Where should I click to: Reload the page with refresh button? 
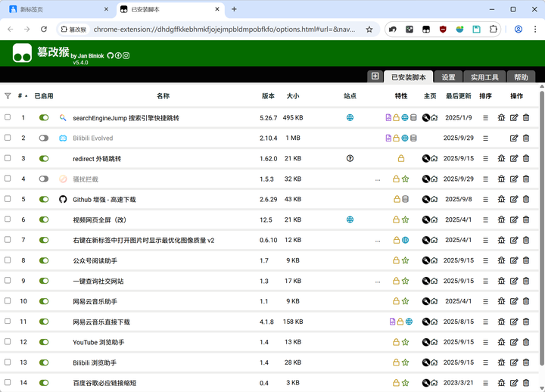tap(44, 30)
